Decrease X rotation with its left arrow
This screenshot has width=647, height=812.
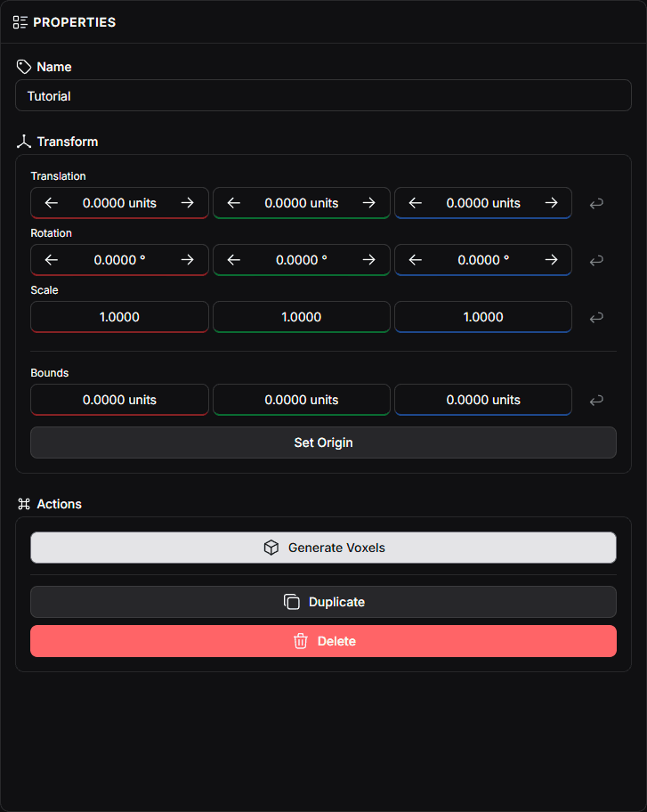(51, 260)
